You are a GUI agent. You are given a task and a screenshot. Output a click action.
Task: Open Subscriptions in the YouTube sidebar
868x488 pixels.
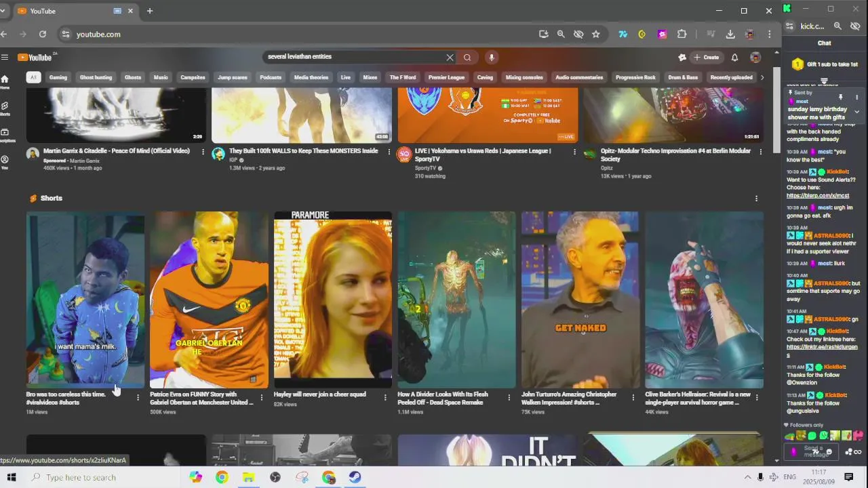[5, 136]
